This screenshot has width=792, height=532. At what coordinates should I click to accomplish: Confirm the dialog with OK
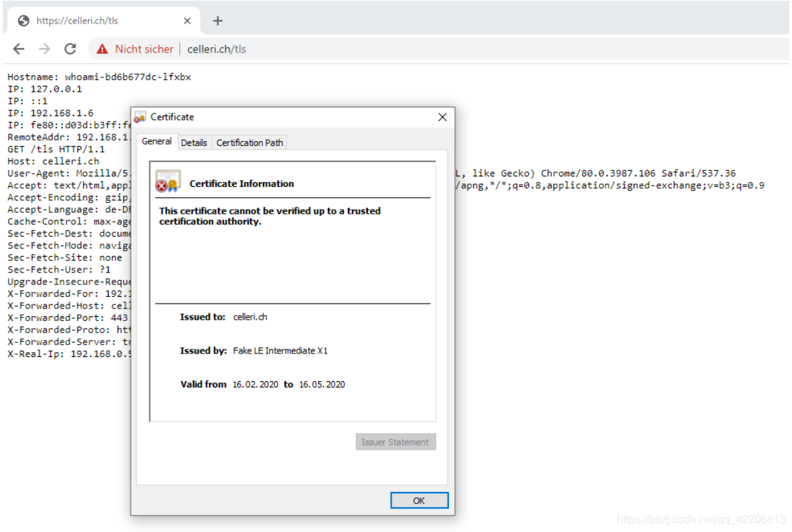click(x=419, y=501)
